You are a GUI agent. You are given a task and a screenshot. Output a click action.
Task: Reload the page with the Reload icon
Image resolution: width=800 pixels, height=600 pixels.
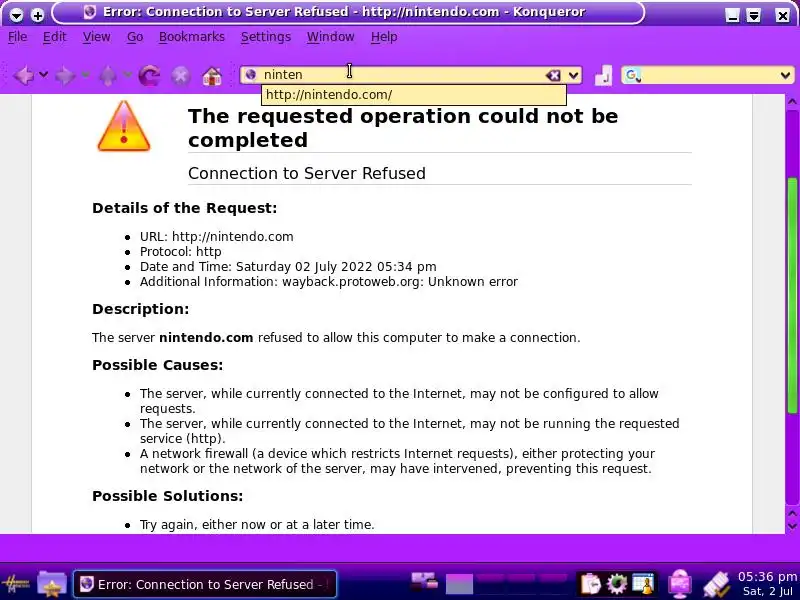[x=149, y=76]
